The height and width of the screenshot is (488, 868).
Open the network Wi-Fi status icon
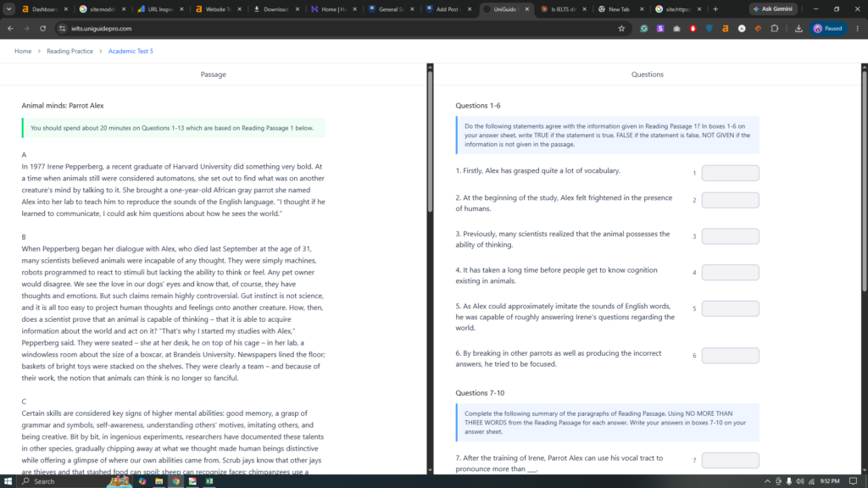(x=811, y=481)
